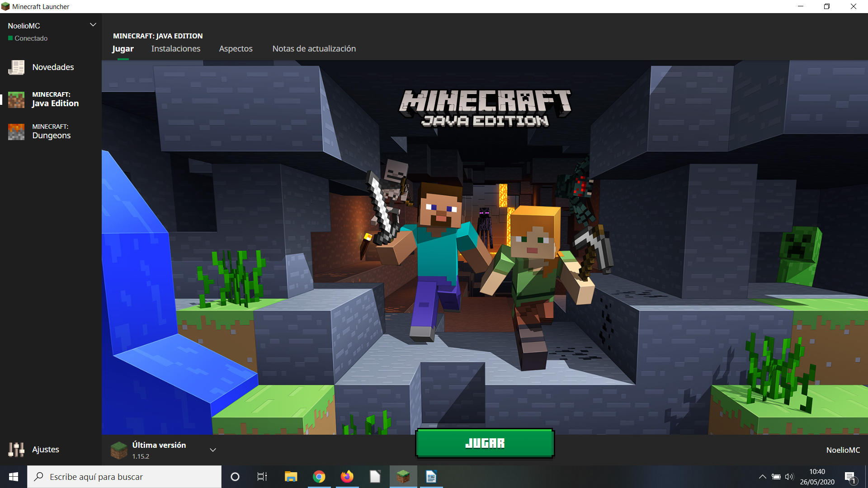The width and height of the screenshot is (868, 488).
Task: Switch to the Instalaciones tab
Action: point(175,48)
